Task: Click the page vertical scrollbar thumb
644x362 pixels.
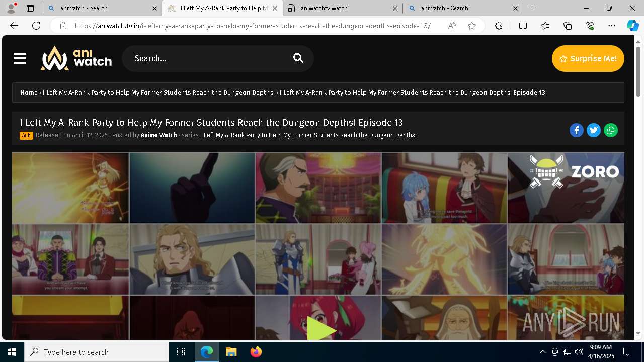Action: click(638, 71)
